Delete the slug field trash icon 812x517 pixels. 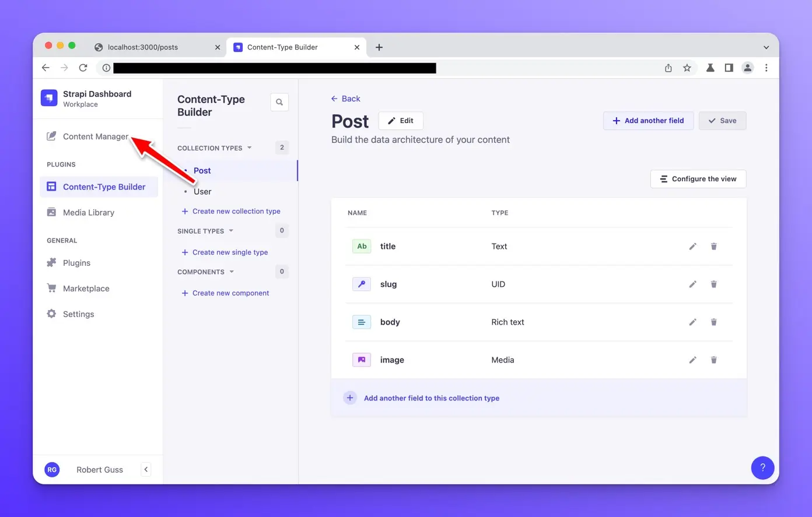(713, 284)
